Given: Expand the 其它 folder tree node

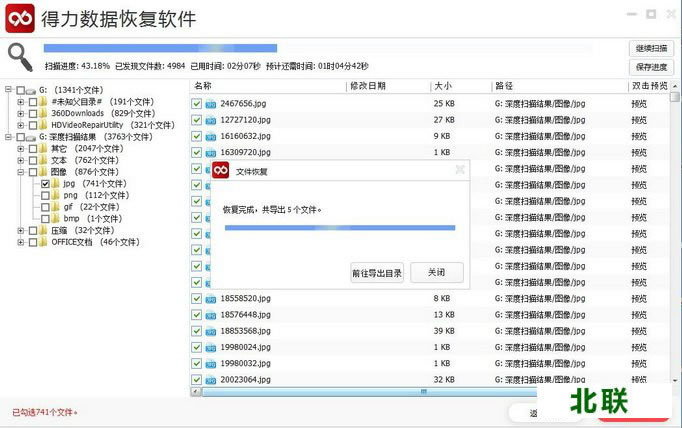Looking at the screenshot, I should 21,148.
